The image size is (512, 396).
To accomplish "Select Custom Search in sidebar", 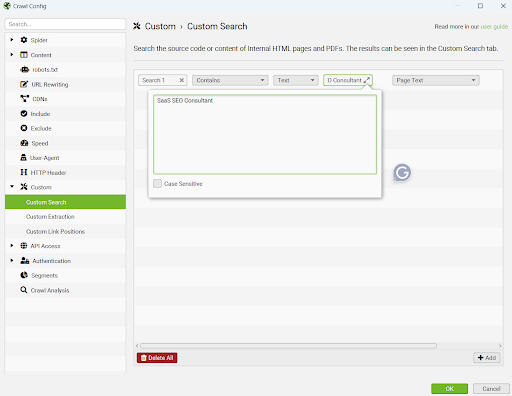I will coord(65,202).
